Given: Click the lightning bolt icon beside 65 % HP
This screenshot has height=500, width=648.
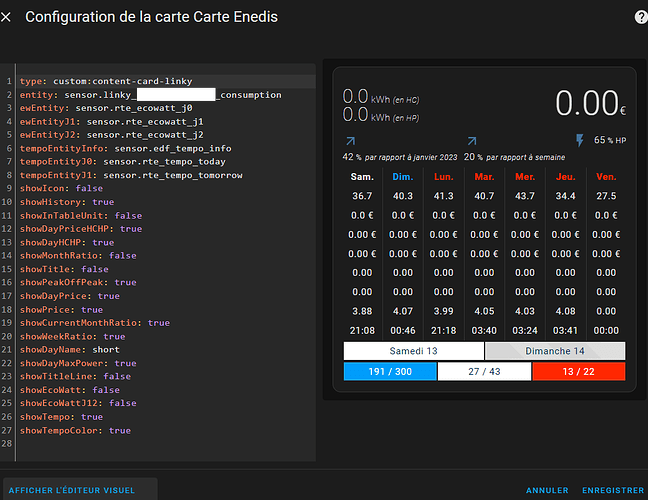Looking at the screenshot, I should click(580, 140).
